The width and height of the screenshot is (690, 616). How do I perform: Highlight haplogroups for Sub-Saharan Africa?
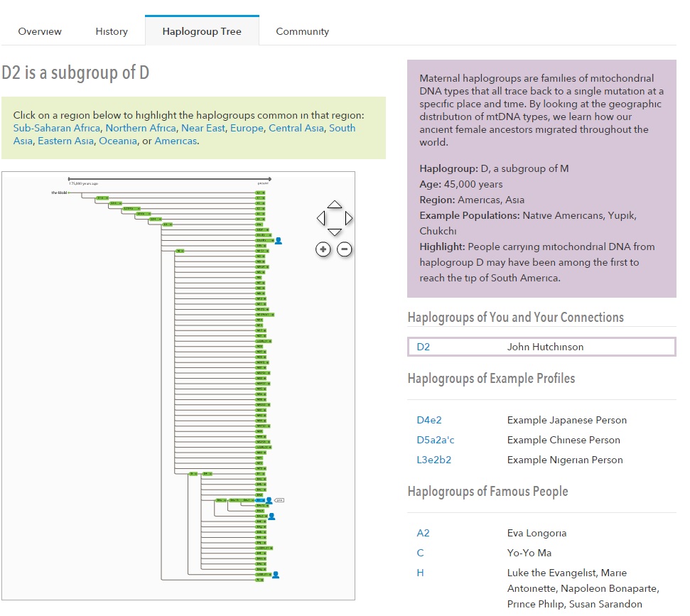(x=57, y=128)
